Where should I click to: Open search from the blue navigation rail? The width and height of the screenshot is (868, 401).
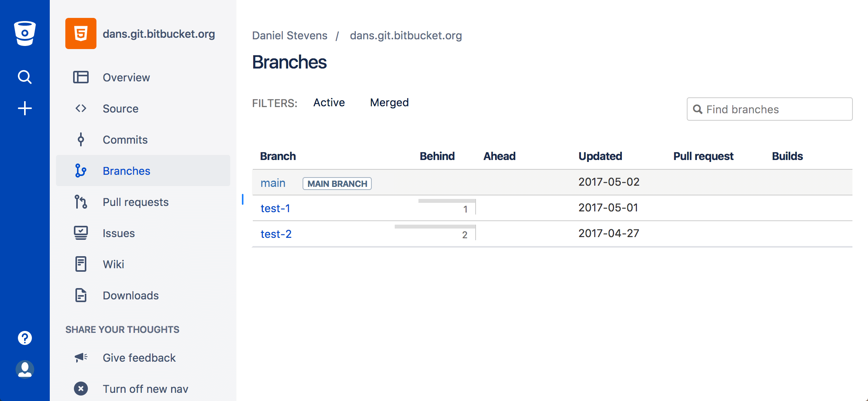coord(24,77)
